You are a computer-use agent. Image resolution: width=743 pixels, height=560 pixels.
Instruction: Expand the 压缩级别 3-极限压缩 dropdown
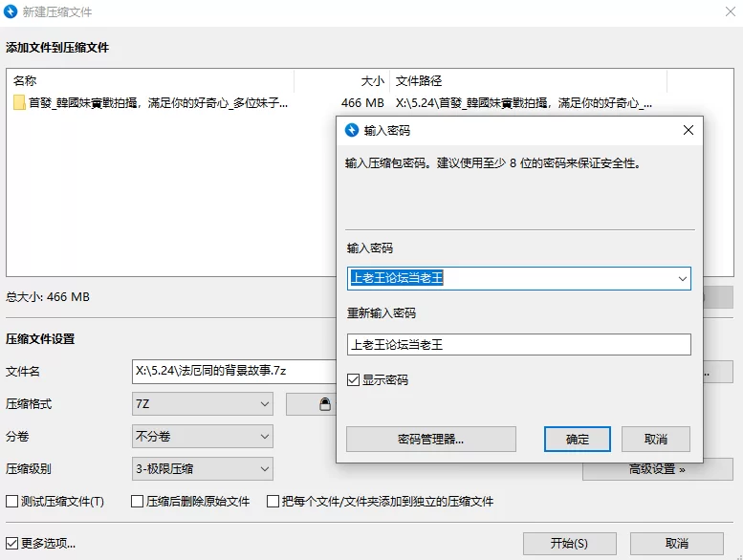265,469
